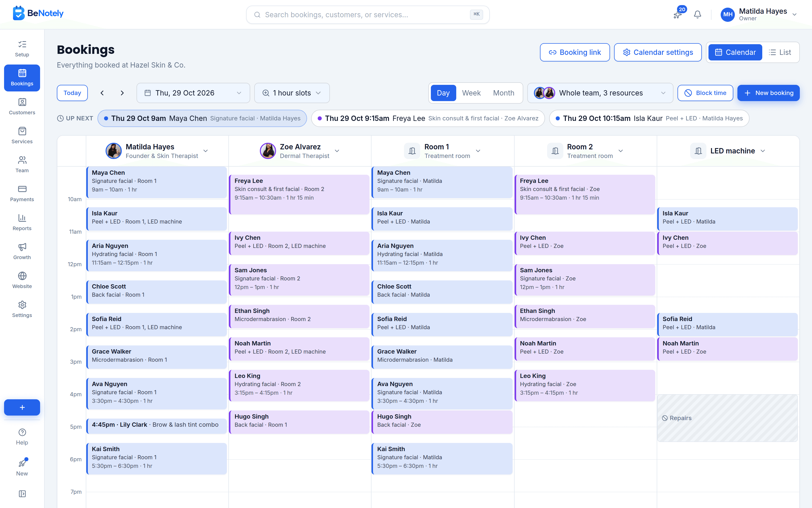Click the Today button
The width and height of the screenshot is (812, 508).
pyautogui.click(x=72, y=93)
